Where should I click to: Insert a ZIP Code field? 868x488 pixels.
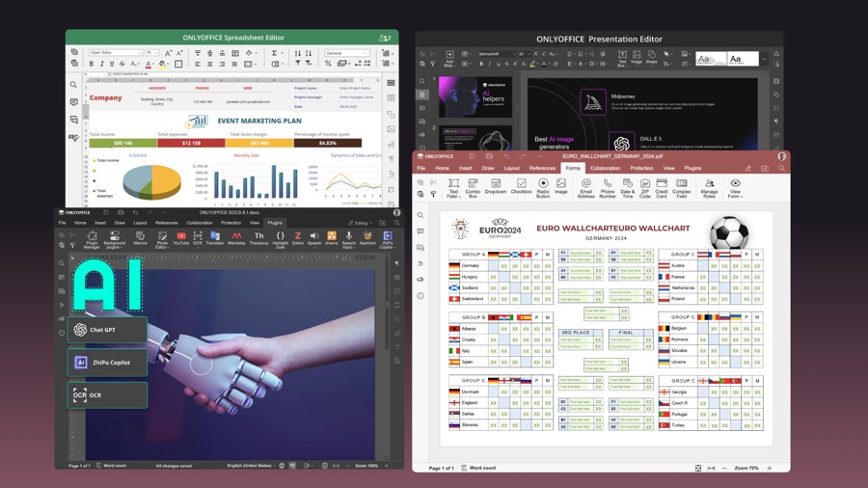pyautogui.click(x=645, y=188)
